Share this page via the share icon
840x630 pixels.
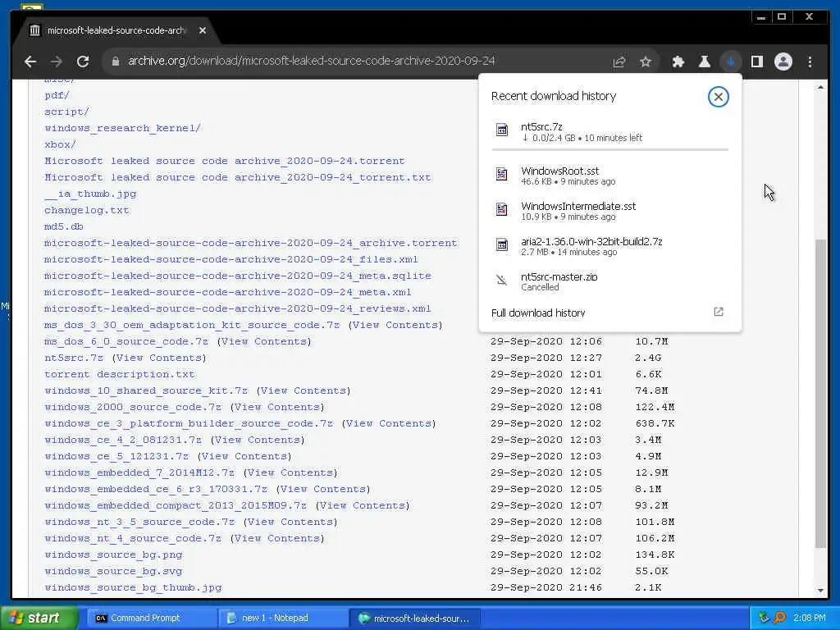click(x=619, y=62)
